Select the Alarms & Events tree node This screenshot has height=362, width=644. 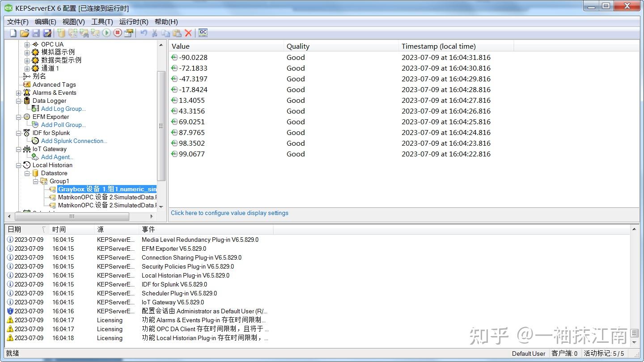(55, 93)
